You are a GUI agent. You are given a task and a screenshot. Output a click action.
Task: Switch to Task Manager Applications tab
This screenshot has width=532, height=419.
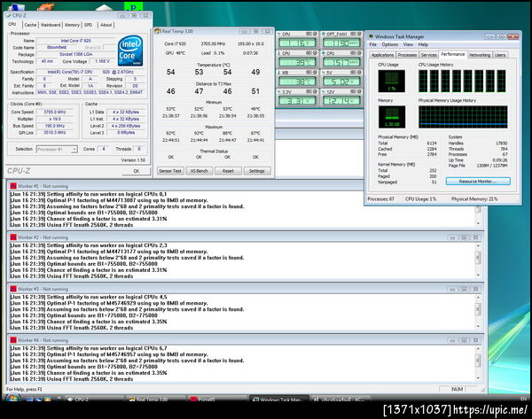point(382,55)
